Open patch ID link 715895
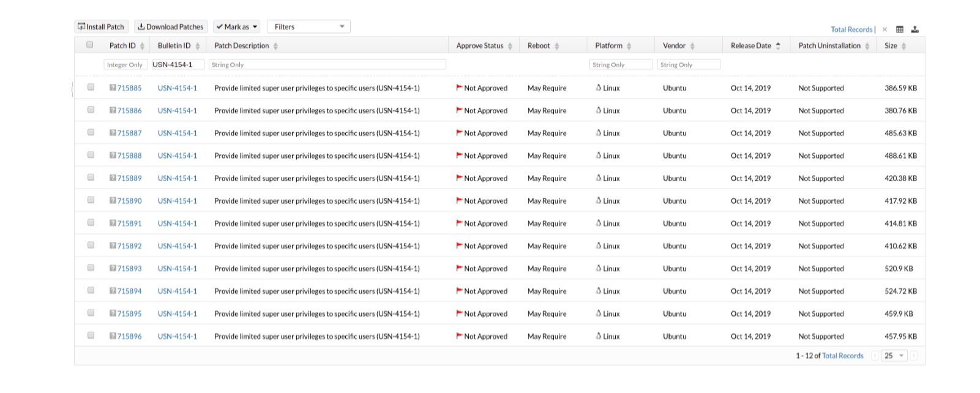 [x=129, y=313]
